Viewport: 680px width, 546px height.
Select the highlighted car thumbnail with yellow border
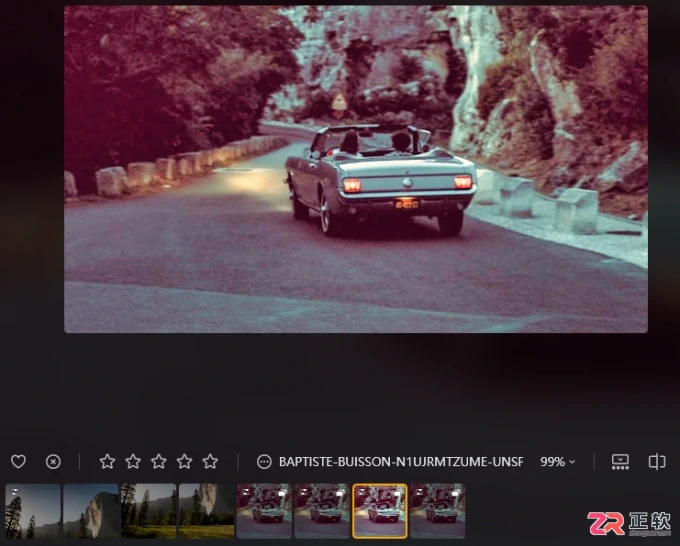(x=380, y=511)
